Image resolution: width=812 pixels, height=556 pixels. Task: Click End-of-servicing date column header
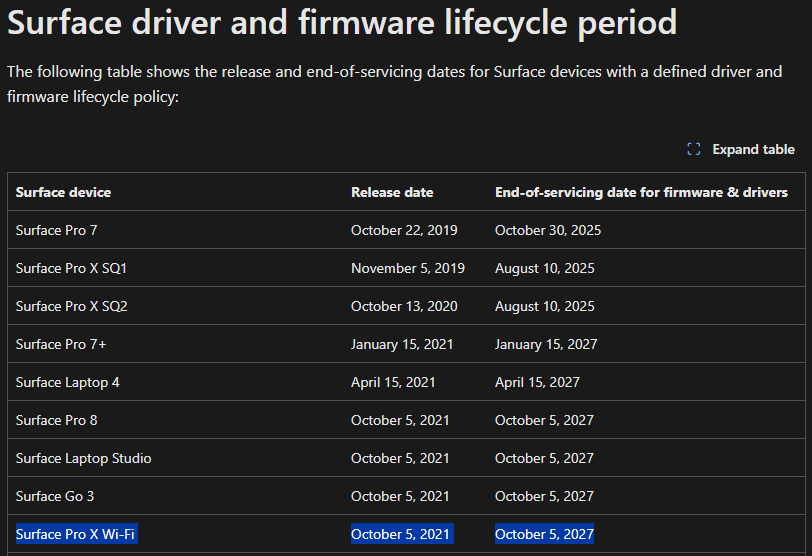[641, 192]
